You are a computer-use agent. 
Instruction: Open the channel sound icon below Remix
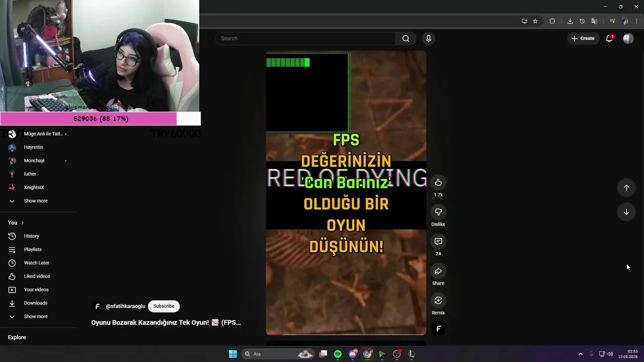click(x=438, y=329)
